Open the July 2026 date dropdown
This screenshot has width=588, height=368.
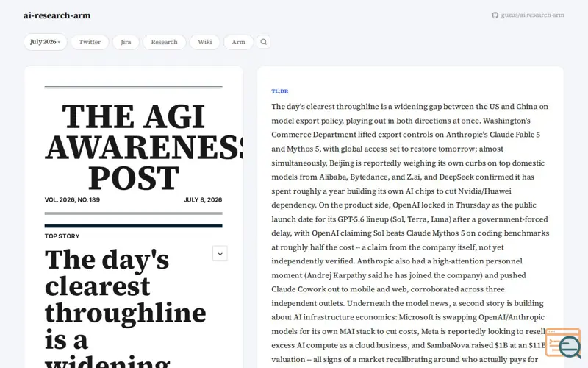pyautogui.click(x=46, y=42)
